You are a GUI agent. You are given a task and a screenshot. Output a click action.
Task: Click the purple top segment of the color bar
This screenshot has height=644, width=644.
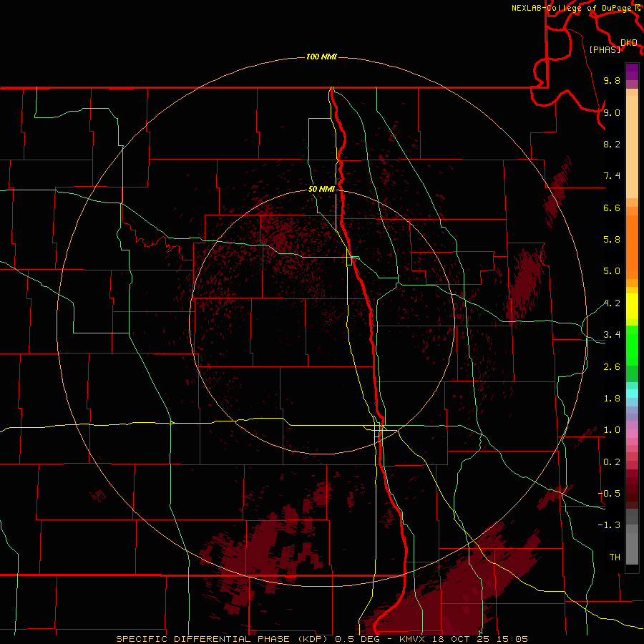[632, 72]
